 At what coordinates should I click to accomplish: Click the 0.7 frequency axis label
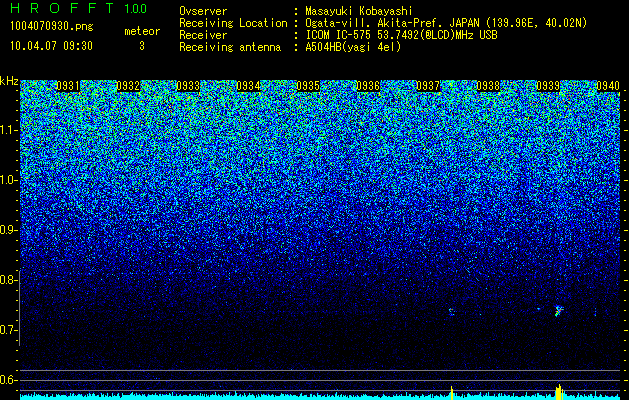[9, 330]
